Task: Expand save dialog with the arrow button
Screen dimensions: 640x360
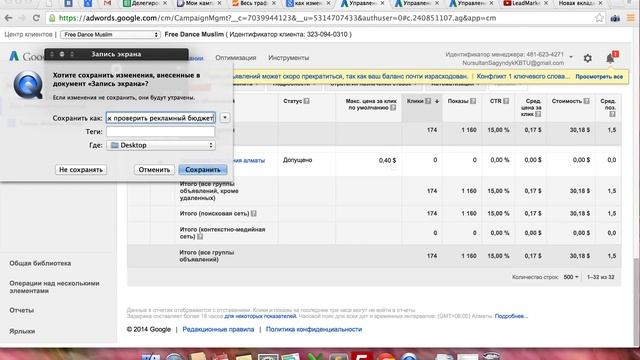Action: [x=224, y=118]
